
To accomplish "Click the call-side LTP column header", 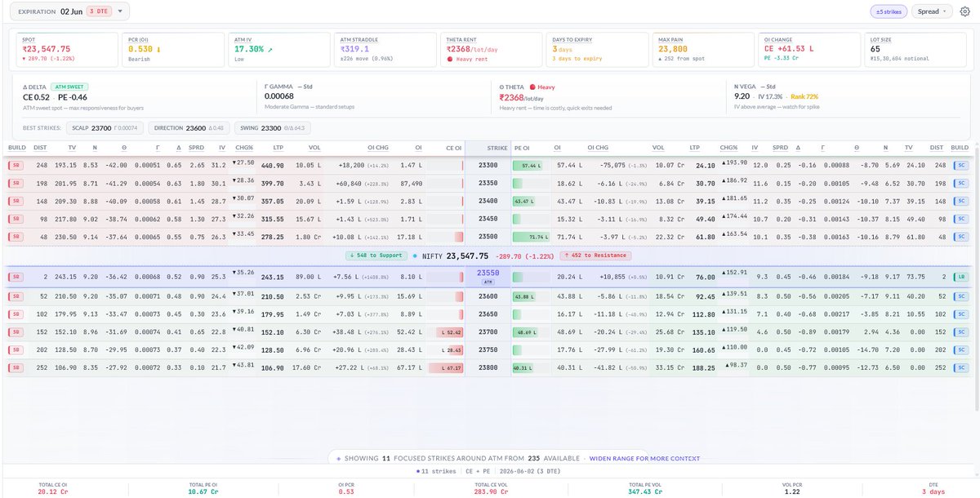I will (x=278, y=148).
